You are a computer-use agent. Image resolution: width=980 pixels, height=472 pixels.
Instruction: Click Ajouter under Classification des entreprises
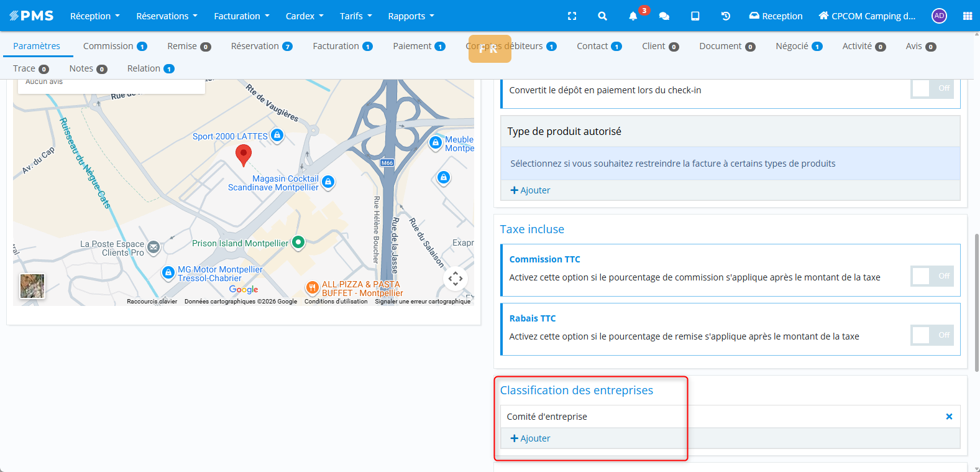(530, 438)
